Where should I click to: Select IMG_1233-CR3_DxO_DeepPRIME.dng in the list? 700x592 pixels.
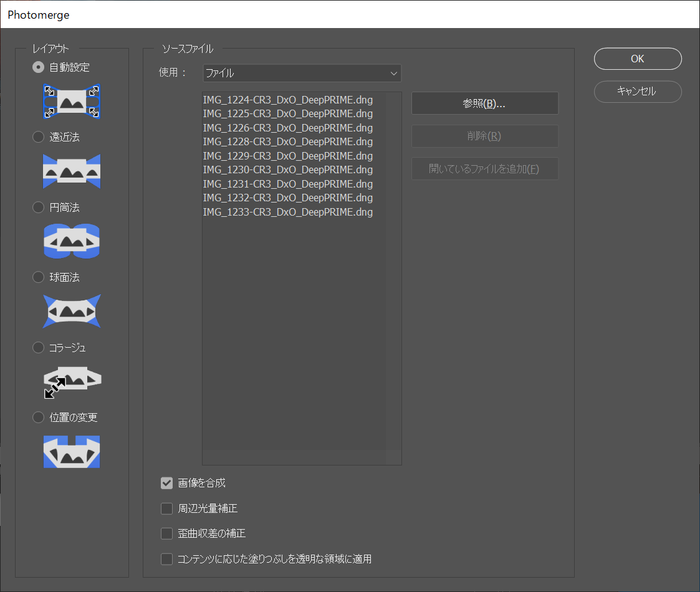[288, 212]
